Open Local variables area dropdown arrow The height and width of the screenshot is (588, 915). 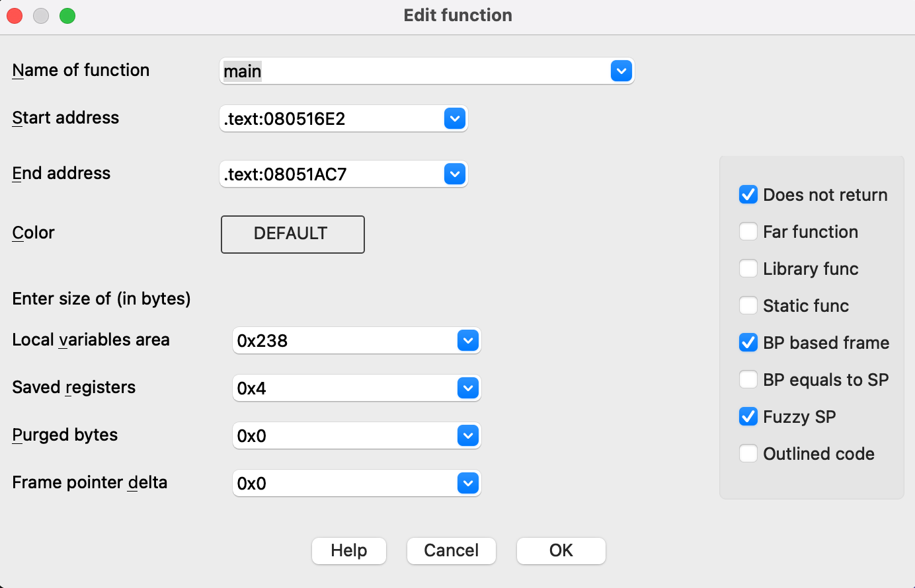467,341
